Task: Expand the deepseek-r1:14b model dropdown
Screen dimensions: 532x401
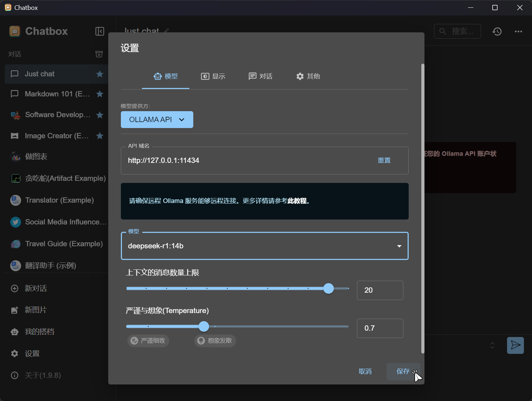Action: coord(265,246)
